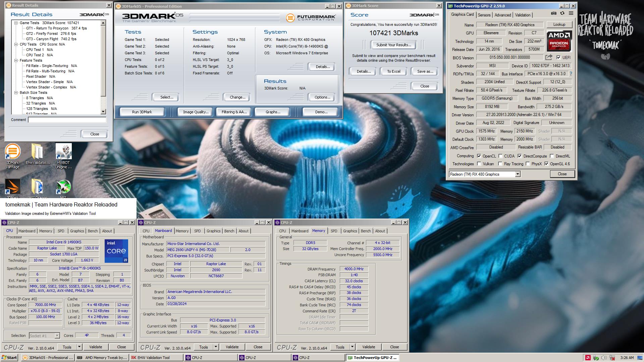Click the Image Quality... button
This screenshot has height=362, width=644.
coord(196,112)
